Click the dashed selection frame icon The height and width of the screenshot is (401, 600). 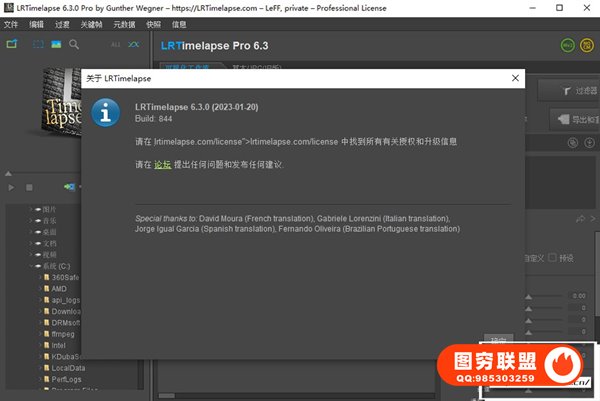click(x=38, y=45)
